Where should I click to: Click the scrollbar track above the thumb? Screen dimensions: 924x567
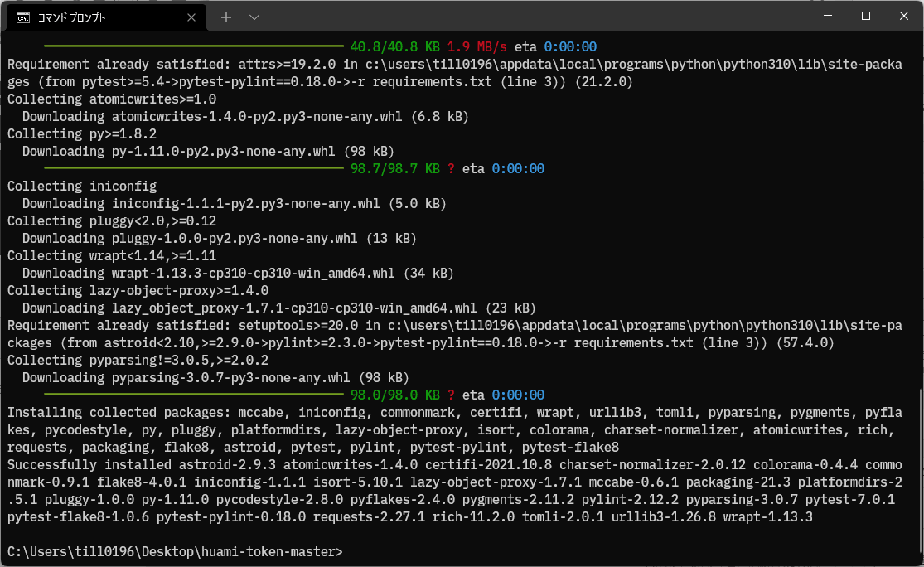coord(919,207)
